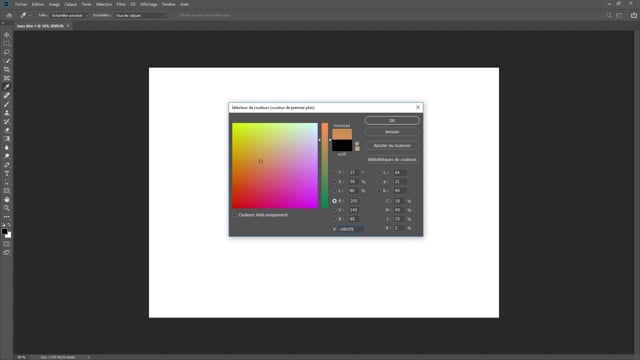Select the Lasso tool
Viewport: 640px width, 360px height.
pyautogui.click(x=7, y=52)
